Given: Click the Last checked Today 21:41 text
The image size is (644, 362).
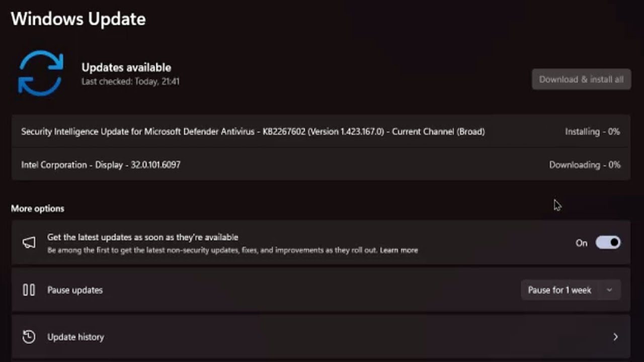Looking at the screenshot, I should (x=130, y=81).
